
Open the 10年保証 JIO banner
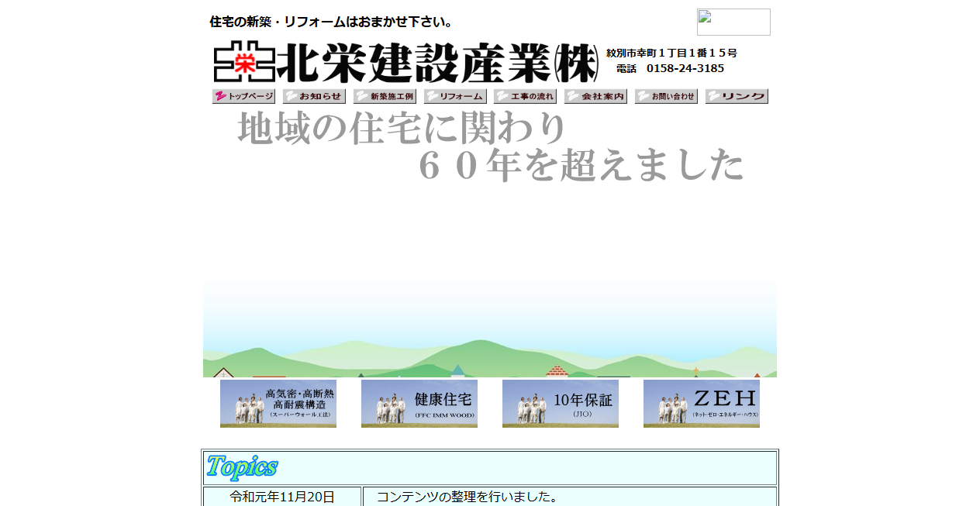pyautogui.click(x=561, y=403)
